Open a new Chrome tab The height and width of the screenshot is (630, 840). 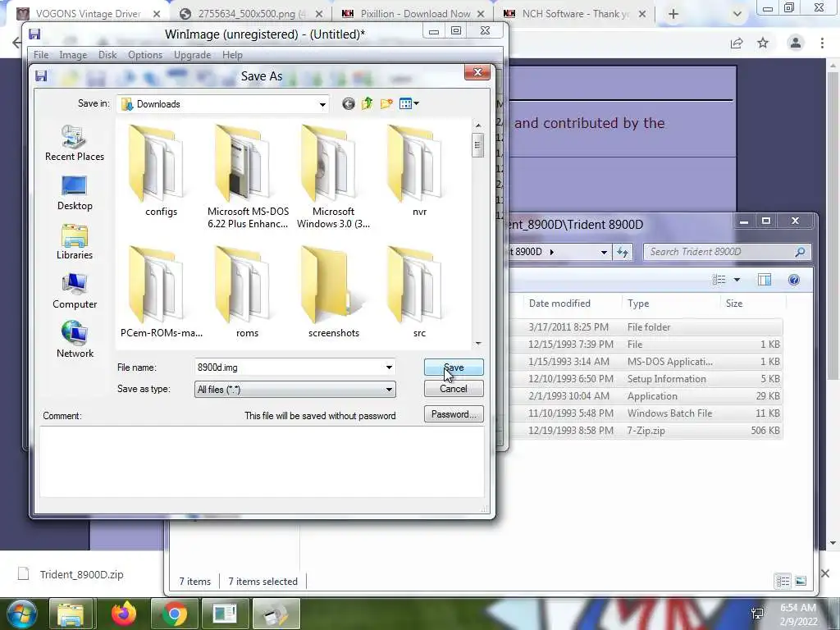[x=673, y=14]
